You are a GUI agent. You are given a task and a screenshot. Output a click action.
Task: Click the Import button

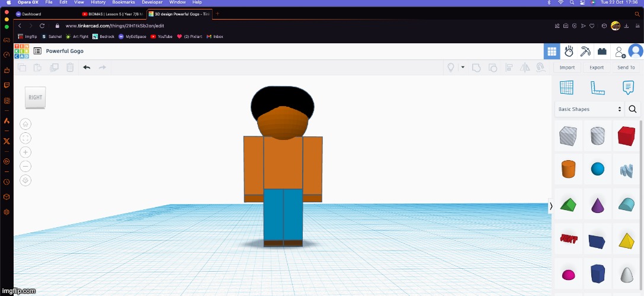(x=567, y=68)
